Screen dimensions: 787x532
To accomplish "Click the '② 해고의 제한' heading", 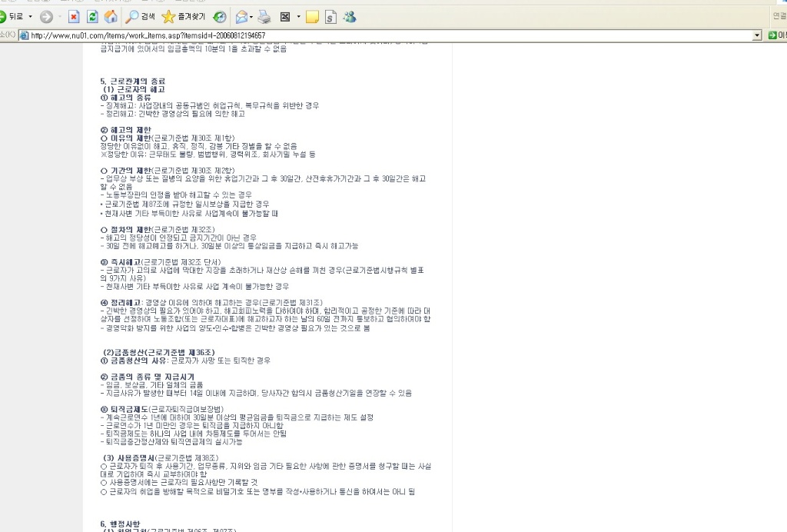I will [x=125, y=130].
